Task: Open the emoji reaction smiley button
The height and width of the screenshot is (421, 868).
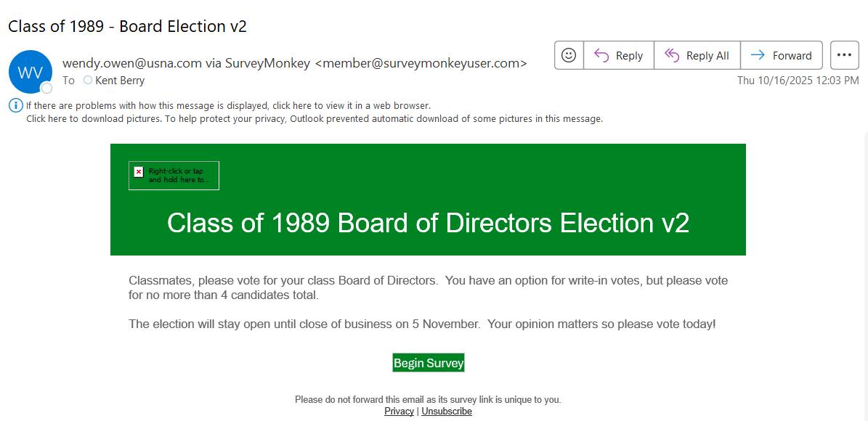Action: coord(569,55)
